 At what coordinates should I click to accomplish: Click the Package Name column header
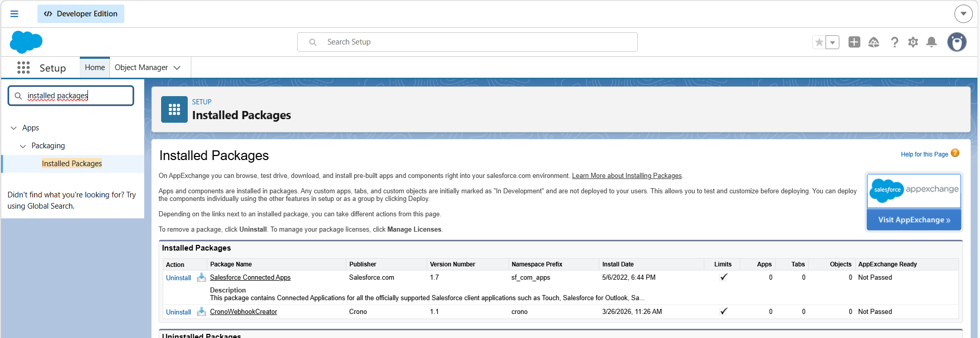[231, 264]
